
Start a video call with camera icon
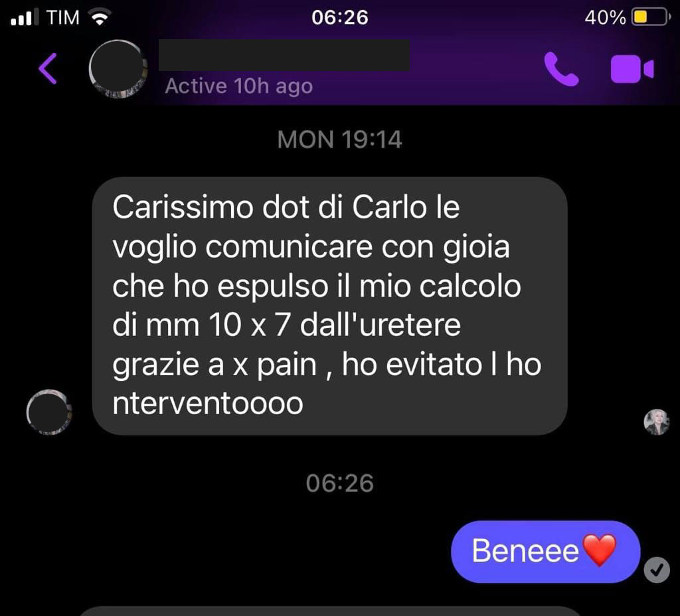tap(632, 69)
